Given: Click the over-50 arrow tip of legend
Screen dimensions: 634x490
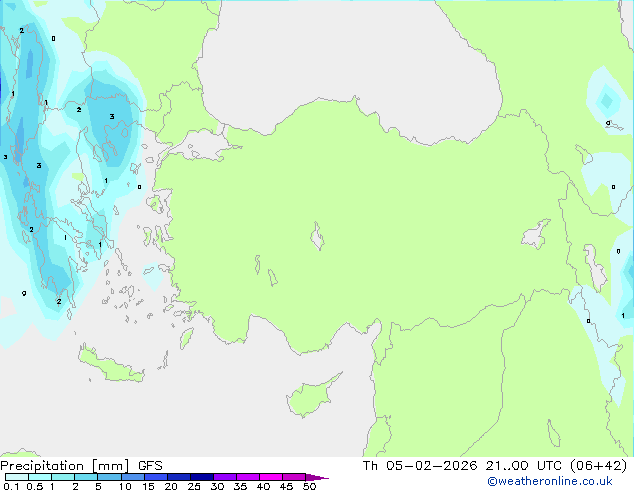Looking at the screenshot, I should 317,477.
